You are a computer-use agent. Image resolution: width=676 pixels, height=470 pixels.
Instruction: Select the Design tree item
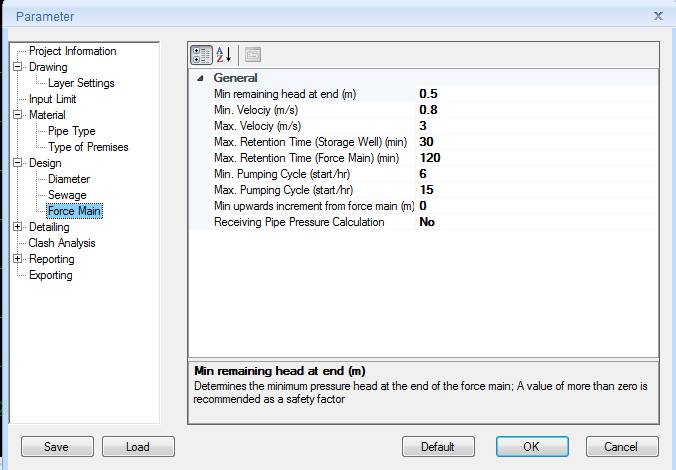point(45,163)
